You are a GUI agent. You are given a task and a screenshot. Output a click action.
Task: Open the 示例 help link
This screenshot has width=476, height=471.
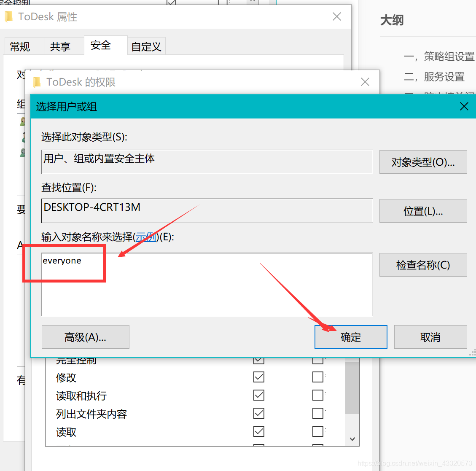(x=146, y=237)
